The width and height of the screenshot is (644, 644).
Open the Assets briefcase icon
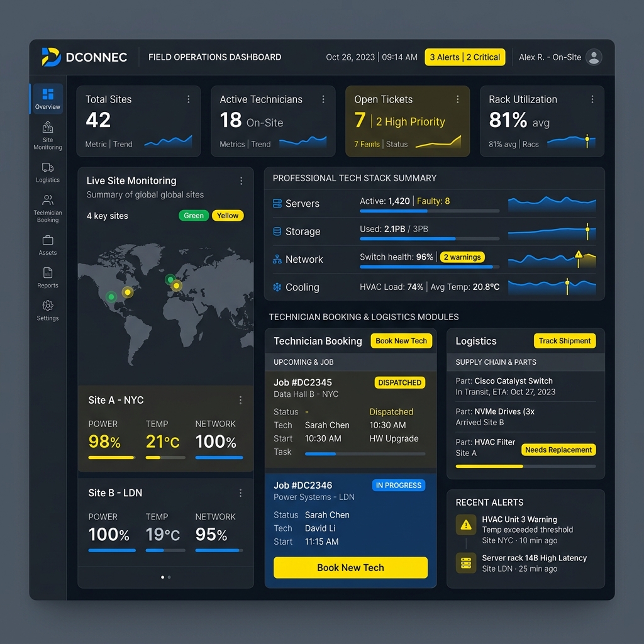tap(48, 240)
